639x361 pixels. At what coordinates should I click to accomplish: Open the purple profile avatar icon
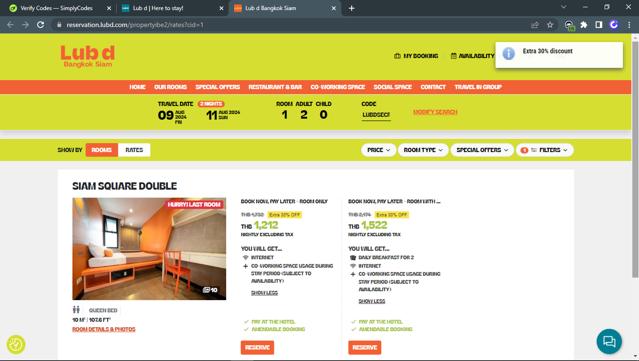coord(614,25)
